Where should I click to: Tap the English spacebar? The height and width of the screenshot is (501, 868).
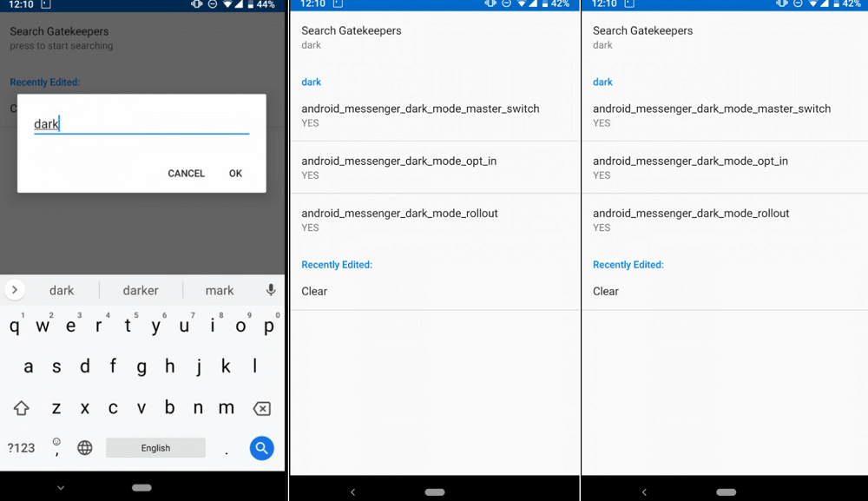point(155,448)
